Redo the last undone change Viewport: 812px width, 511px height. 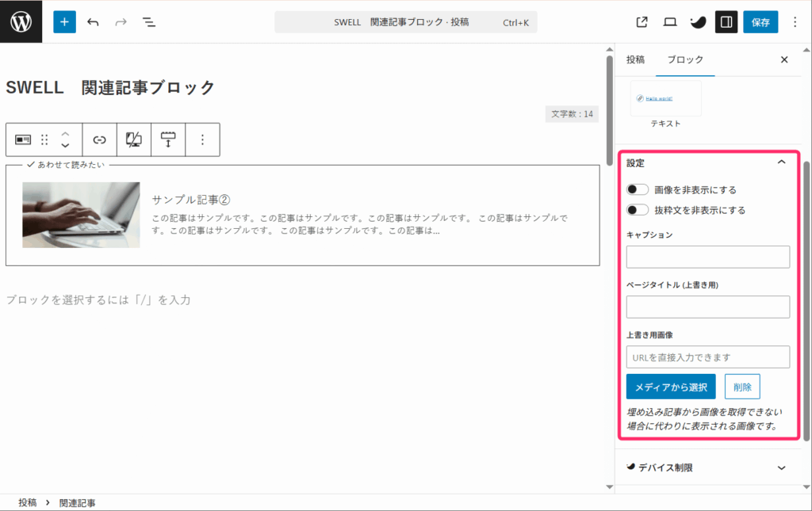(121, 22)
